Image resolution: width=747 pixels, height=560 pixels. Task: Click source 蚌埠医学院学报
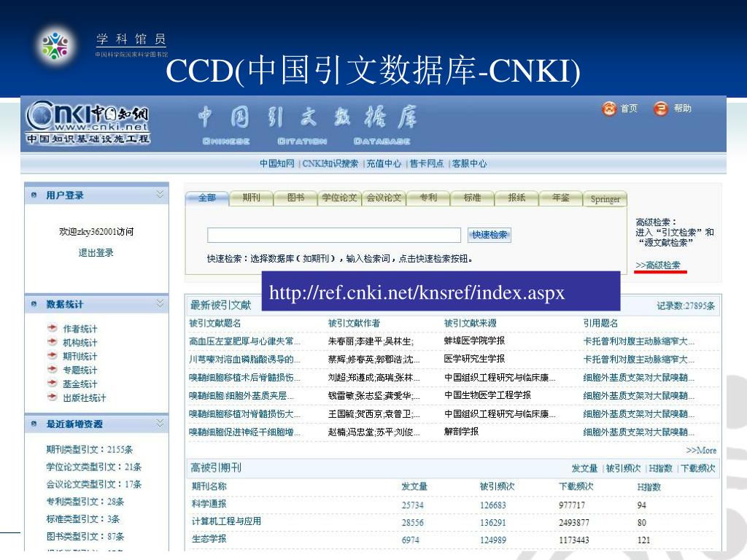[x=474, y=341]
